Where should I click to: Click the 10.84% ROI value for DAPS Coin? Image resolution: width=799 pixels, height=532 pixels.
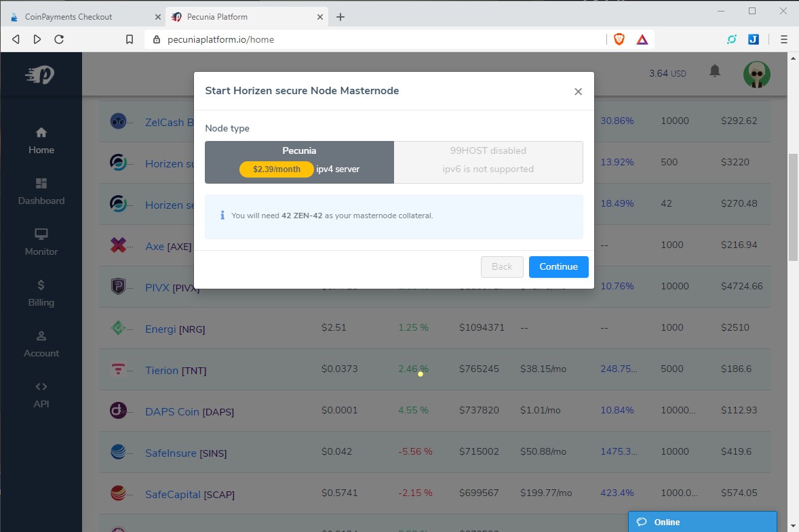tap(617, 410)
